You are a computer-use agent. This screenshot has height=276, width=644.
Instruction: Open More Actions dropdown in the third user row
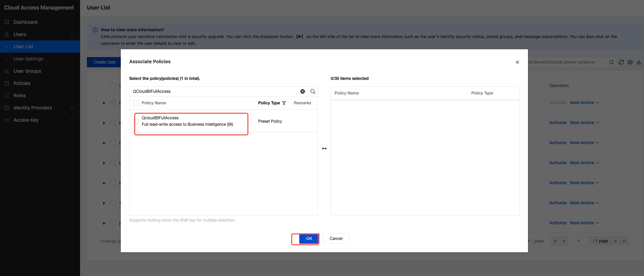[x=585, y=143]
